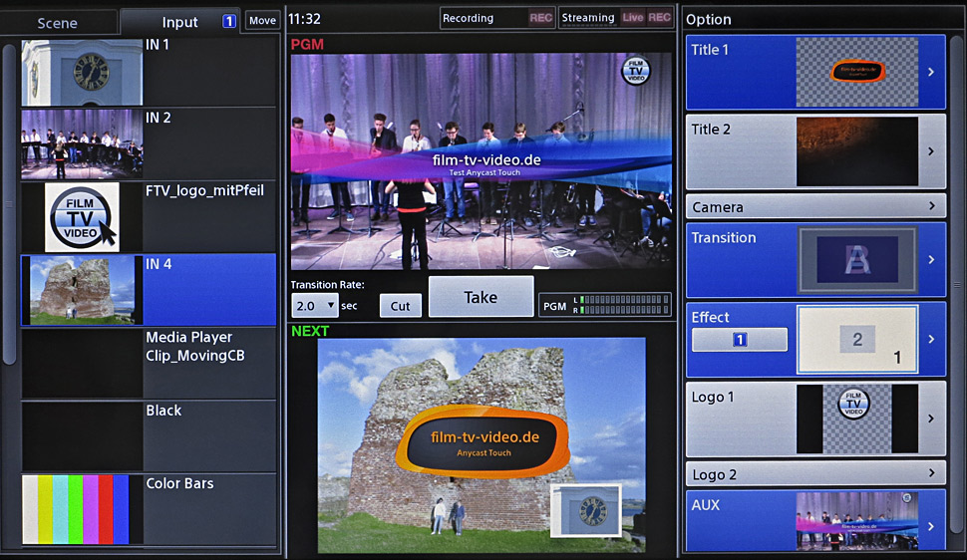This screenshot has height=560, width=967.
Task: Select the Color Bars source thumbnail
Action: point(82,509)
